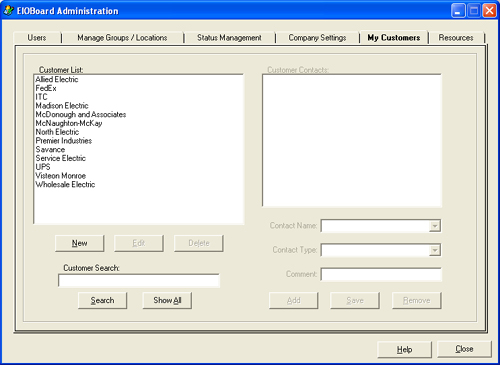Viewport: 500px width, 365px height.
Task: Click the Edit customer button
Action: (139, 243)
